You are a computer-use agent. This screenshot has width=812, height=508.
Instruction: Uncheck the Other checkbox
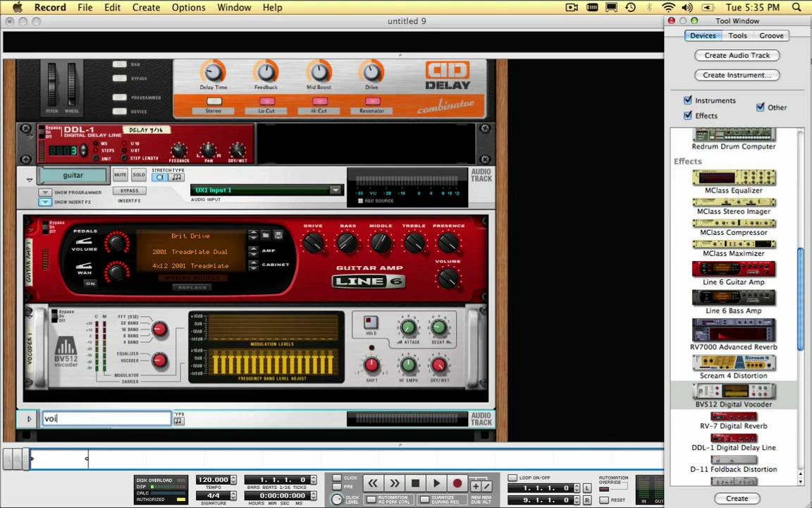pyautogui.click(x=761, y=107)
